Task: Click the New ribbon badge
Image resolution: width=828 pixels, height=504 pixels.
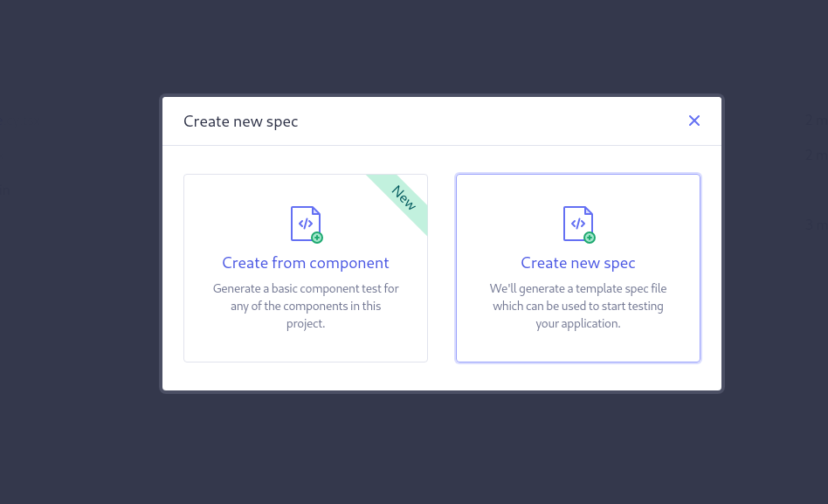Action: click(x=404, y=197)
